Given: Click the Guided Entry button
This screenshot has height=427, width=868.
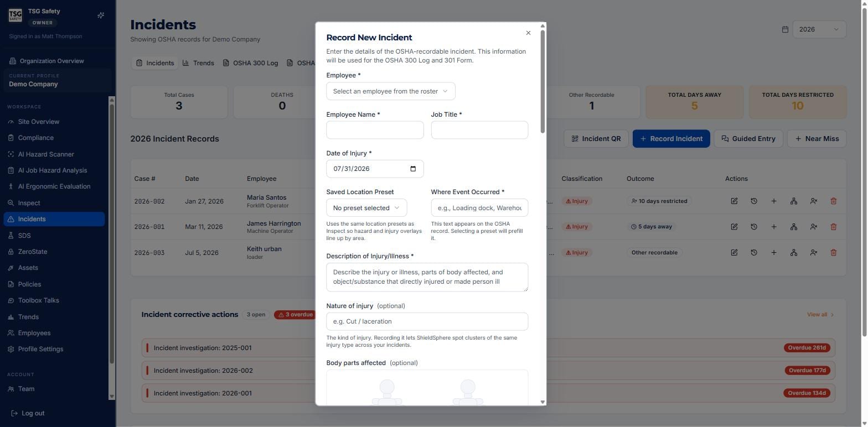Looking at the screenshot, I should [748, 139].
